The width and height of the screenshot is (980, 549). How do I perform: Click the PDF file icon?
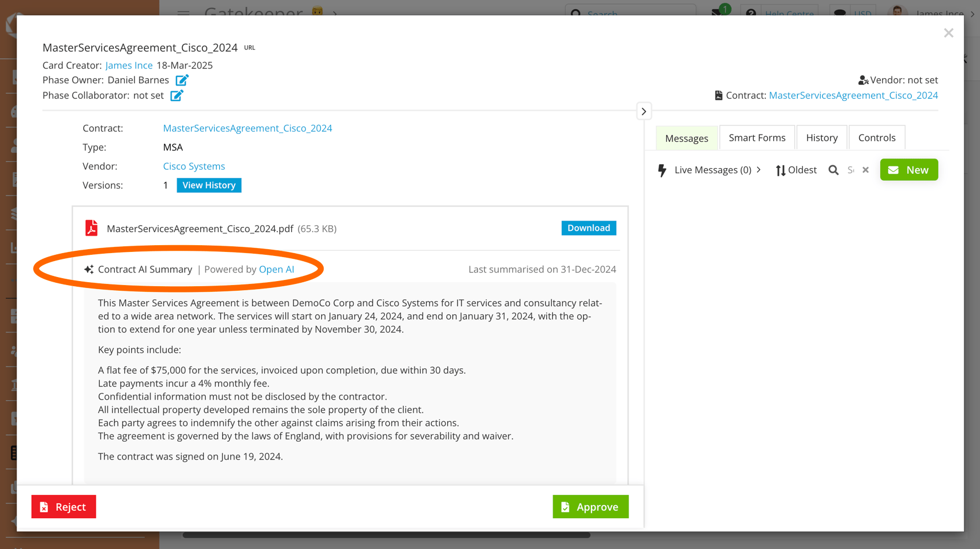pyautogui.click(x=92, y=227)
